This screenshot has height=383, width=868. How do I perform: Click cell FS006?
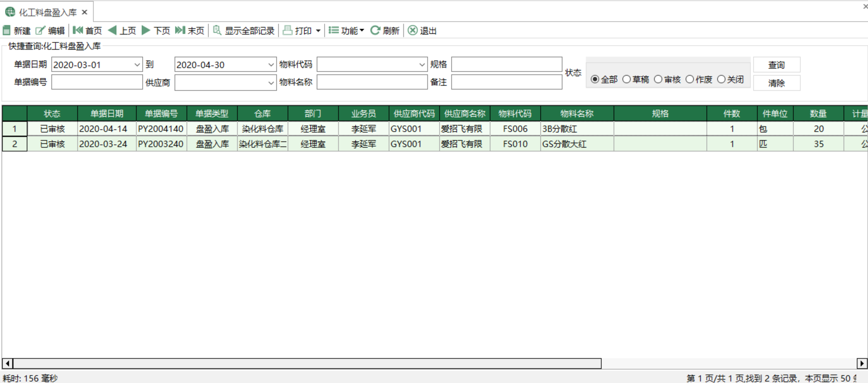coord(515,129)
